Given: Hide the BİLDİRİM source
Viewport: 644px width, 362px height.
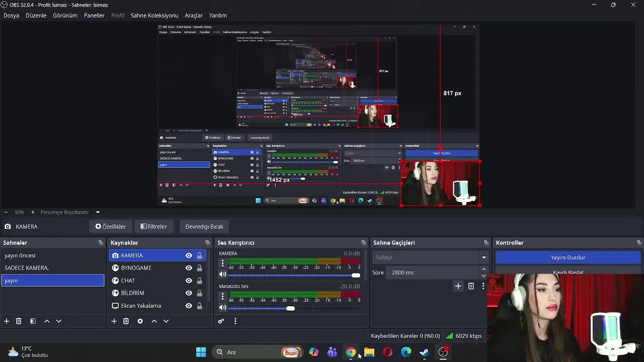Looking at the screenshot, I should [189, 293].
